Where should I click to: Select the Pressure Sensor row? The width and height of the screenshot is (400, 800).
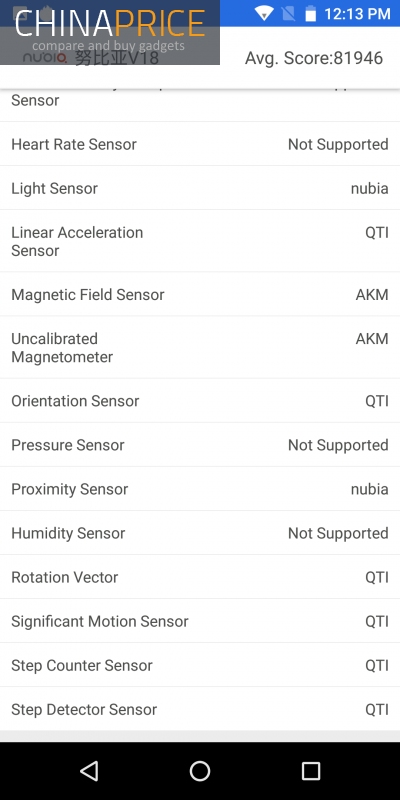click(200, 444)
